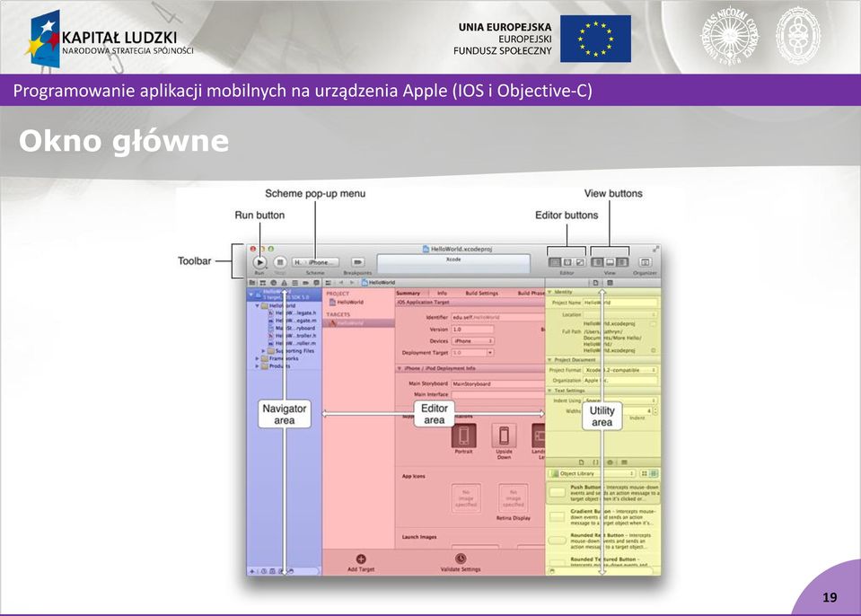This screenshot has width=861, height=616.
Task: Click the plus icon in the navigator bottom bar
Action: click(252, 571)
